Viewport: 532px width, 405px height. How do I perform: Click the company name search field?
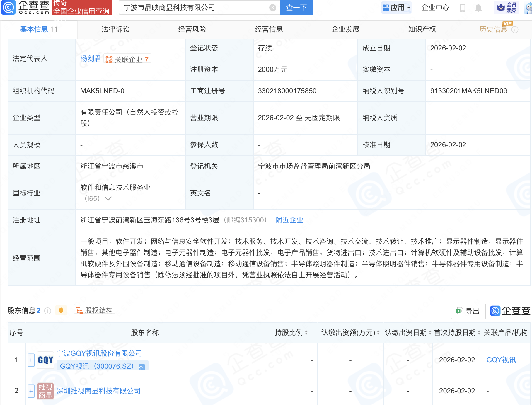(193, 8)
